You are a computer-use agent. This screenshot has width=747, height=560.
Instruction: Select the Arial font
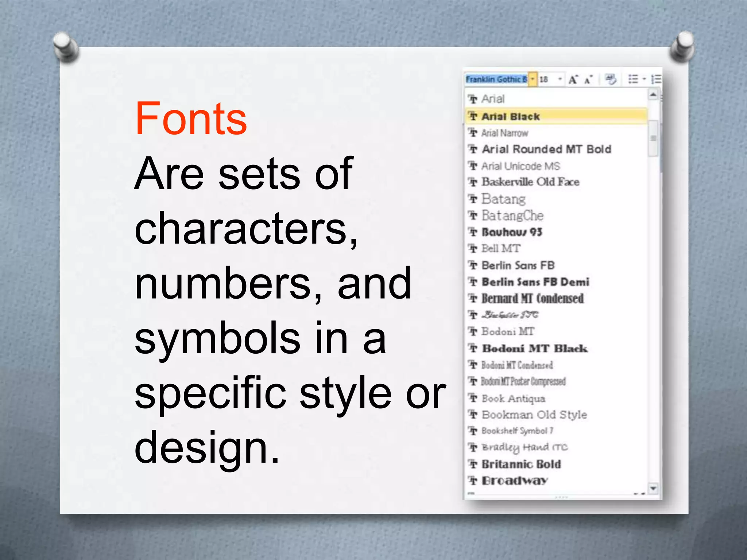tap(557, 99)
